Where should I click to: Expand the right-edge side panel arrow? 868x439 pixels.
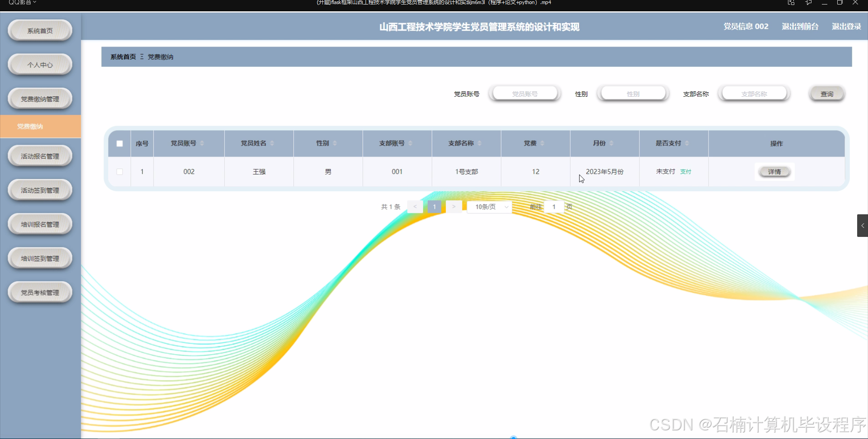[863, 226]
